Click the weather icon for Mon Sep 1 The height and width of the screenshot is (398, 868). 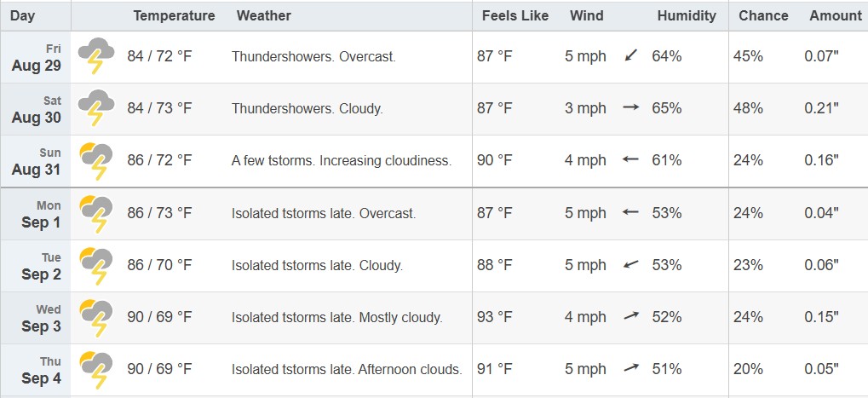pyautogui.click(x=96, y=213)
